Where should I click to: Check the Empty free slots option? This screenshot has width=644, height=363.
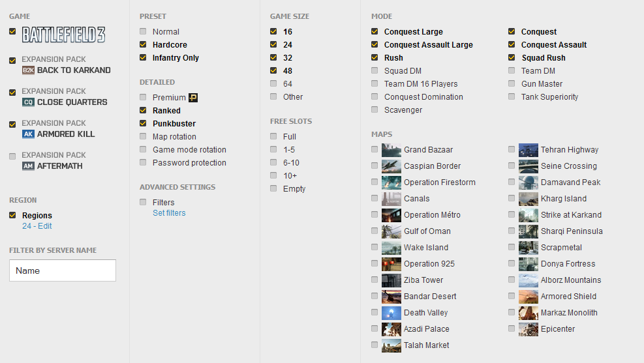[x=273, y=188]
